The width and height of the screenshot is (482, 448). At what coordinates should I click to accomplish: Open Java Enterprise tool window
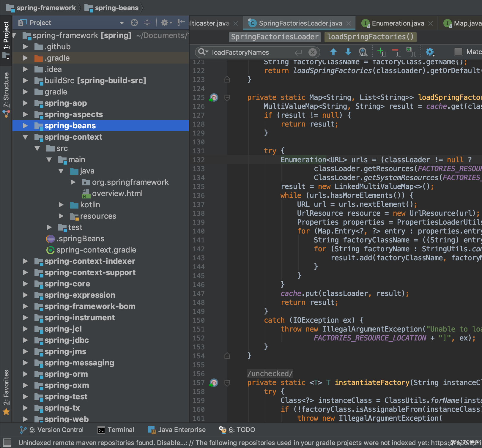177,430
